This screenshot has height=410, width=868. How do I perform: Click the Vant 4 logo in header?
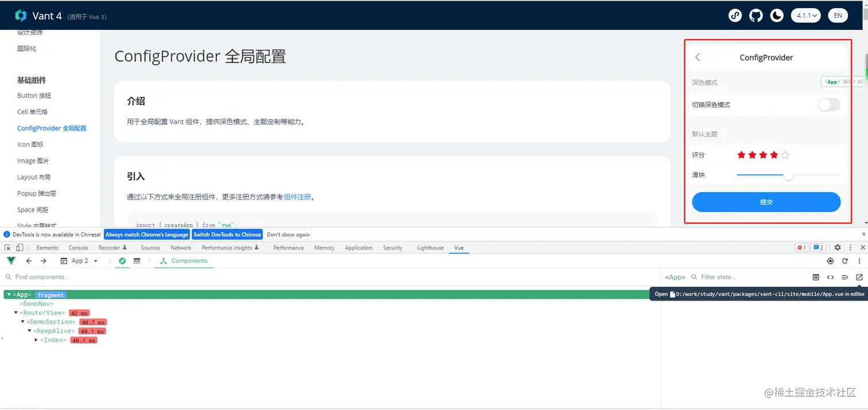click(21, 15)
